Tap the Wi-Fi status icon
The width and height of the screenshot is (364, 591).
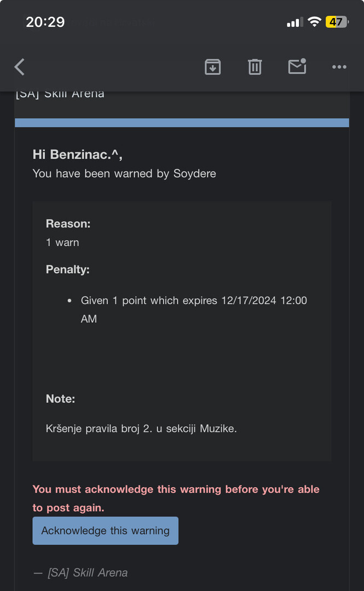314,22
